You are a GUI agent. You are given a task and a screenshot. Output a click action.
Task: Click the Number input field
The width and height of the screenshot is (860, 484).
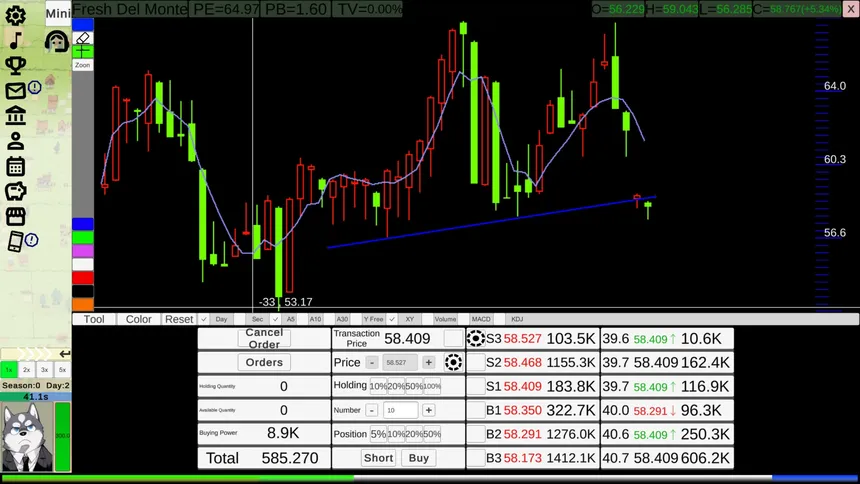point(400,410)
